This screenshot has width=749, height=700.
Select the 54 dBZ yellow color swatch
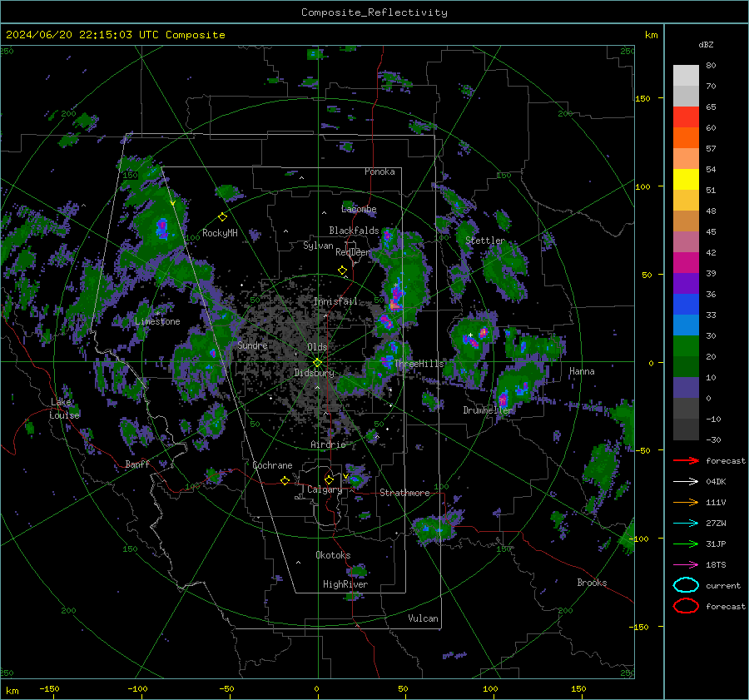click(x=686, y=180)
